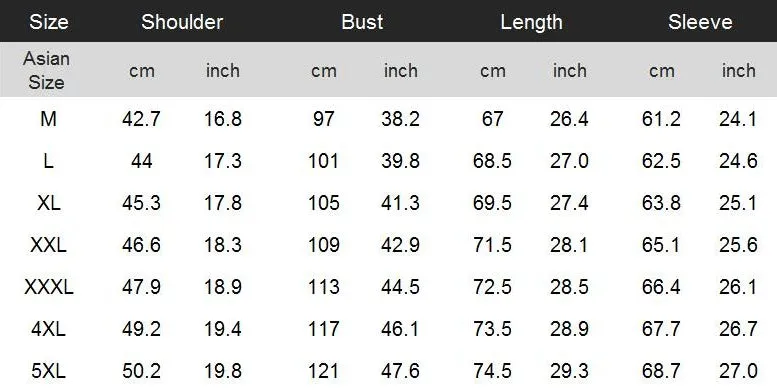Select sleeve value 65.1 in XXL row
The image size is (777, 391).
pyautogui.click(x=661, y=245)
